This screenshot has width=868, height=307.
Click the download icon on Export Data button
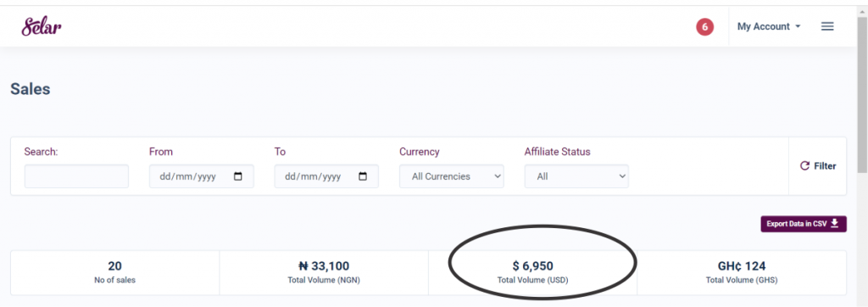pos(835,224)
